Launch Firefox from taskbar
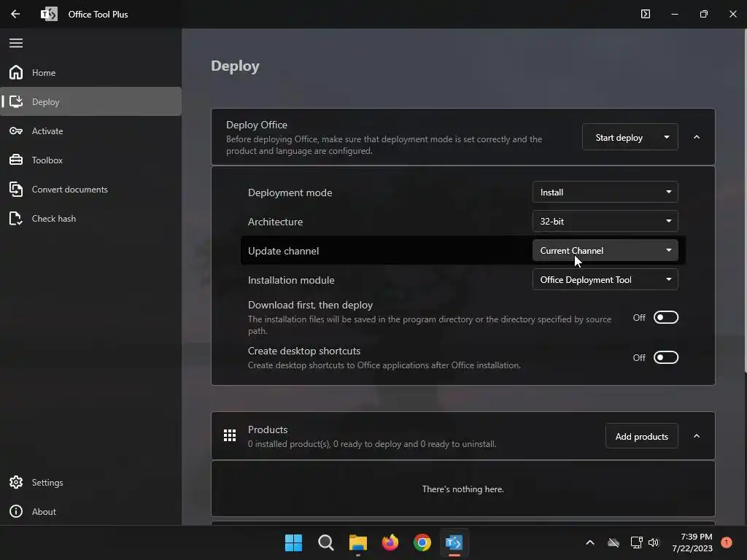The image size is (747, 560). 390,542
